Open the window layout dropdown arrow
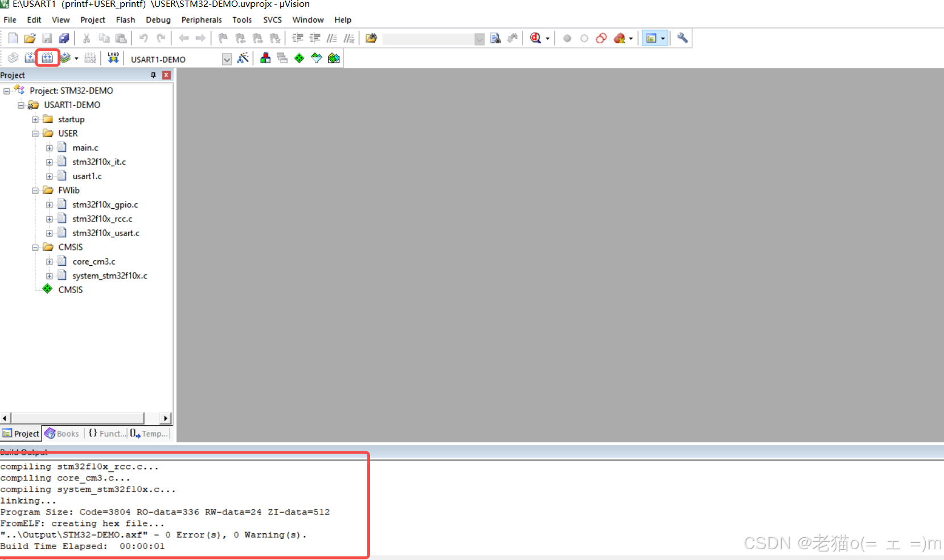944x560 pixels. 663,39
